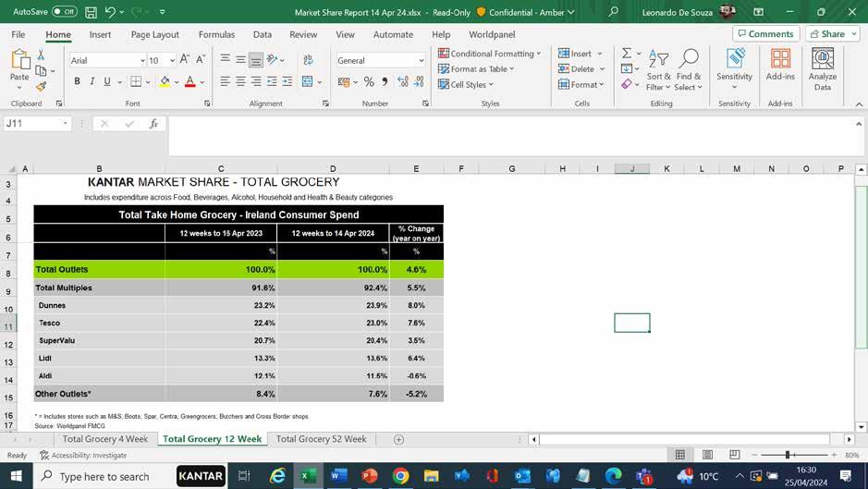868x489 pixels.
Task: Switch to Page Break Preview icon
Action: 735,455
